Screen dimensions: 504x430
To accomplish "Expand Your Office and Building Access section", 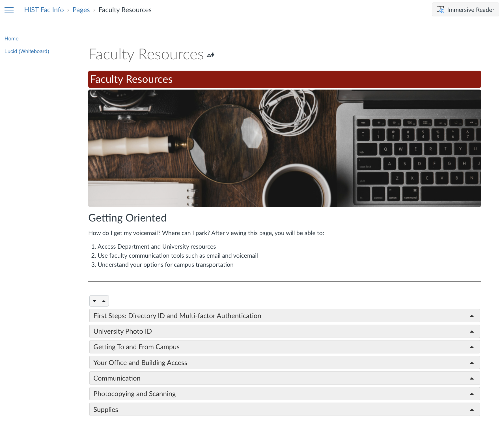I will pos(285,363).
